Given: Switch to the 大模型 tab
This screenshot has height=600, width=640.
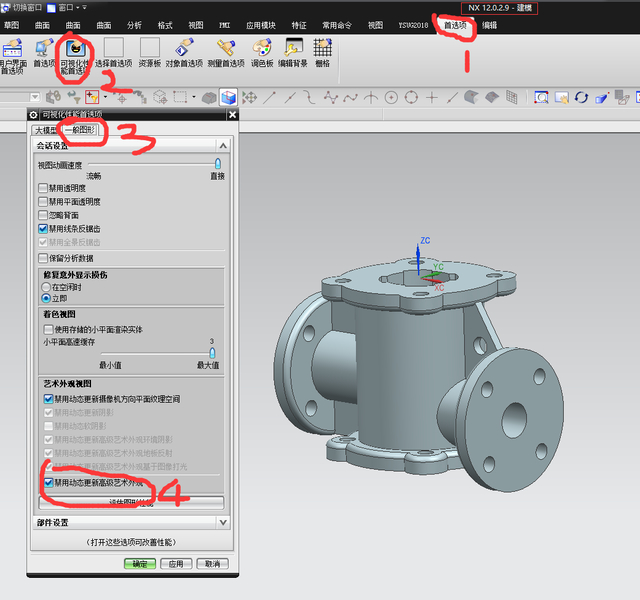Looking at the screenshot, I should pyautogui.click(x=46, y=130).
